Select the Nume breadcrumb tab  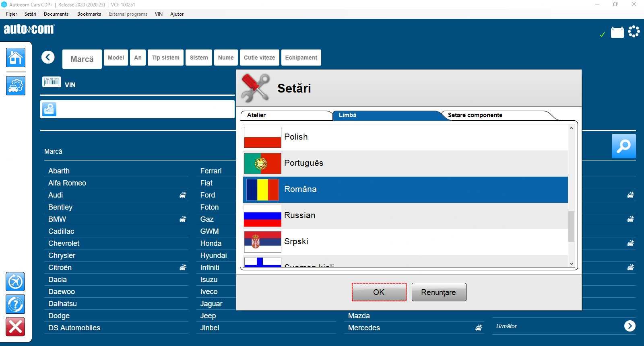tap(226, 58)
